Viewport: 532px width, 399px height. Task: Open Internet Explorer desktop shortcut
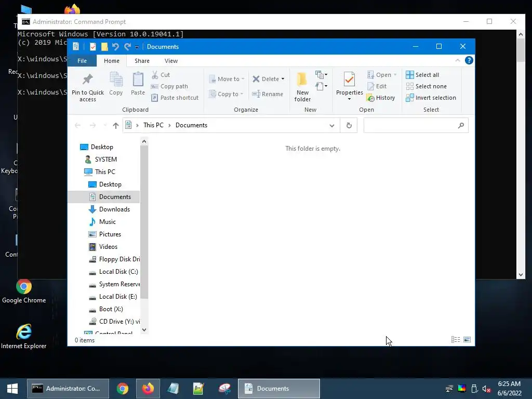(24, 337)
